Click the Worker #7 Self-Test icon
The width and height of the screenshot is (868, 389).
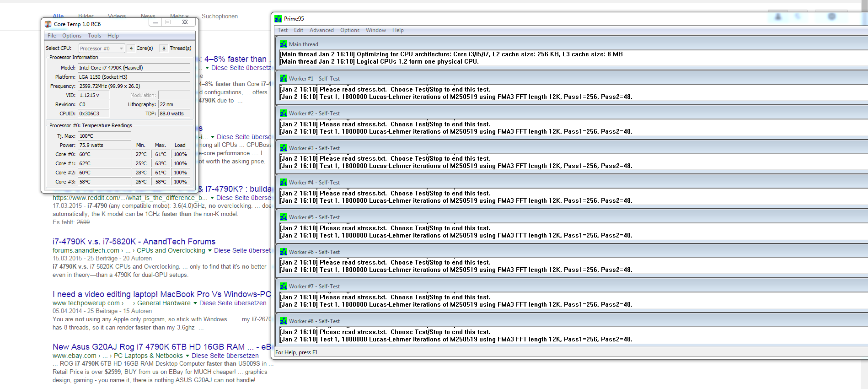pyautogui.click(x=284, y=286)
